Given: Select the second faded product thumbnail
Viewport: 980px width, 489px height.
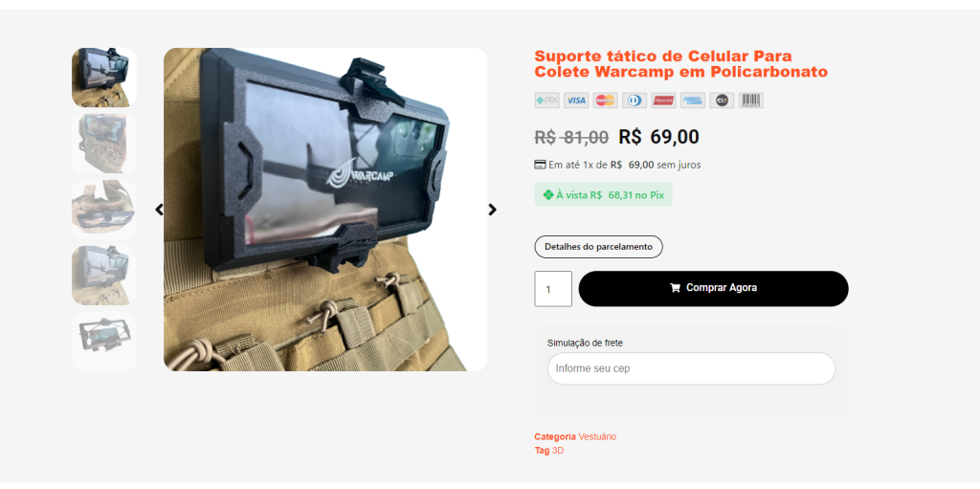Looking at the screenshot, I should point(103,144).
